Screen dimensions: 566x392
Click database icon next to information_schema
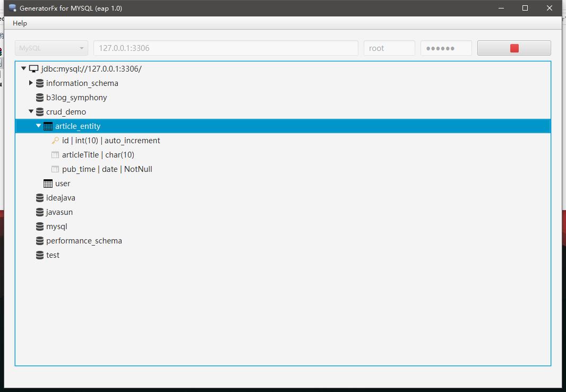(40, 83)
